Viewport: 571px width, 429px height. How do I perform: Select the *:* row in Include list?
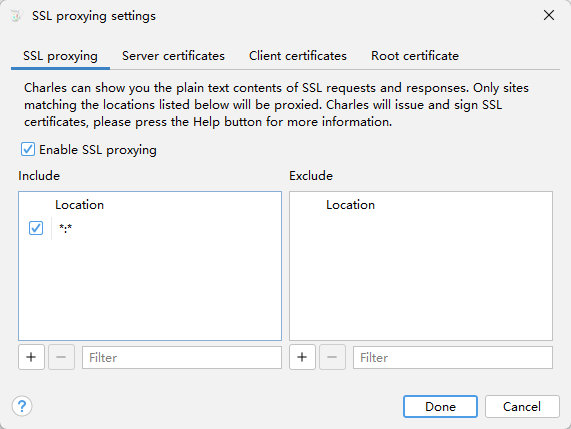(150, 228)
